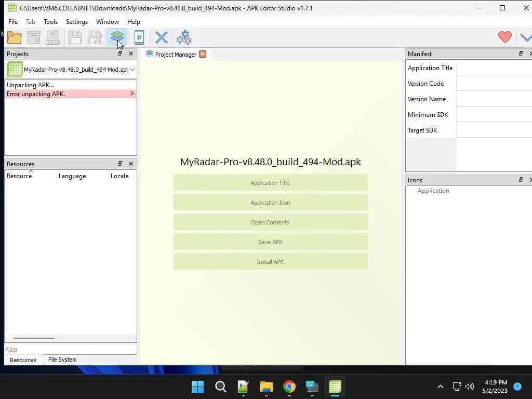Image resolution: width=532 pixels, height=399 pixels.
Task: Click APK Editor Studio taskbar icon
Action: (335, 387)
